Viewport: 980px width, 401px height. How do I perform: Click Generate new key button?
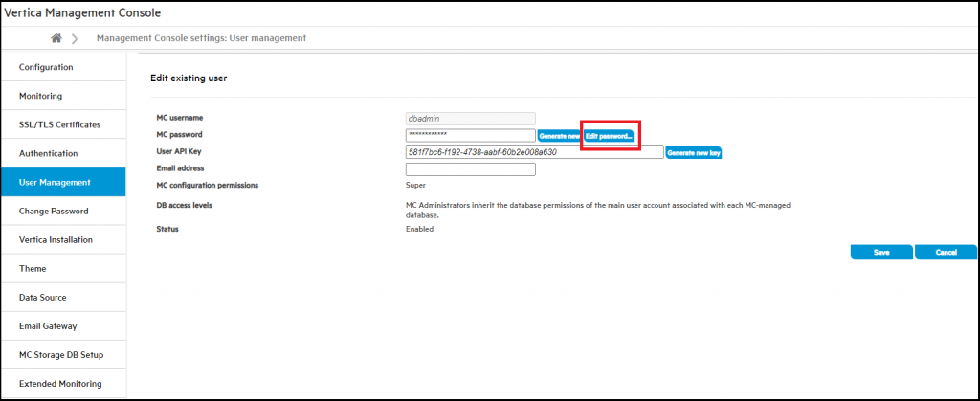point(694,152)
